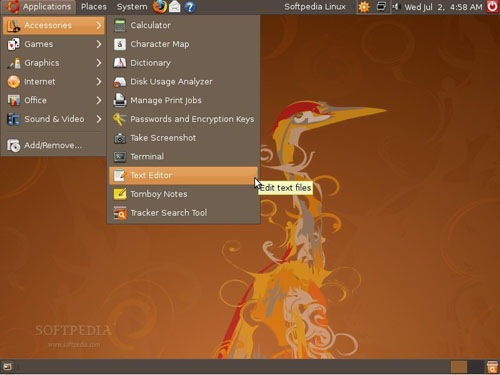Expand the Sound & Video submenu arrow
Image resolution: width=500 pixels, height=375 pixels.
click(x=99, y=119)
